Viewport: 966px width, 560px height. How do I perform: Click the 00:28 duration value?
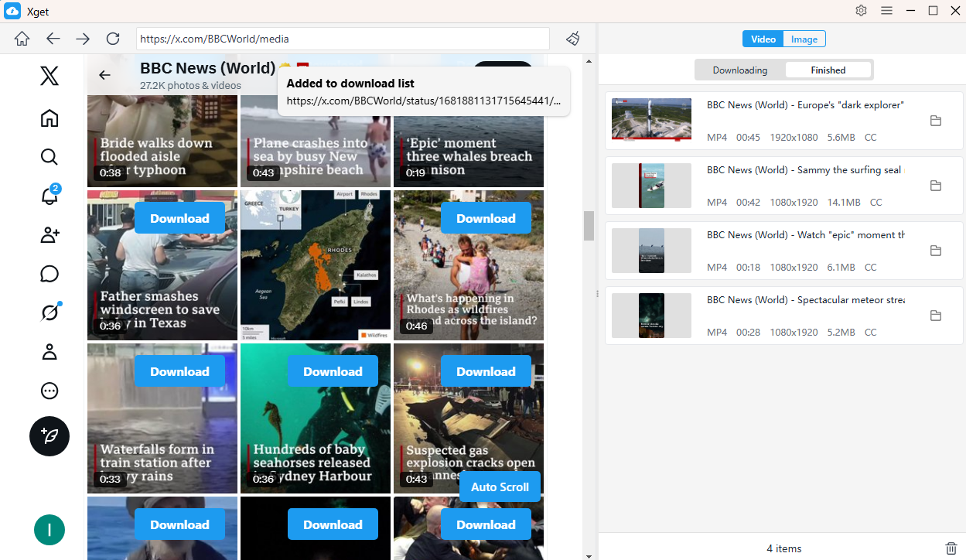pos(748,333)
